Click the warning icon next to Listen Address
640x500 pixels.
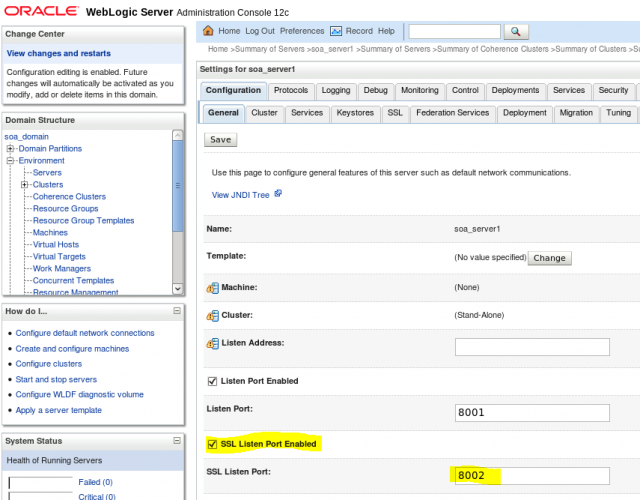(x=212, y=343)
